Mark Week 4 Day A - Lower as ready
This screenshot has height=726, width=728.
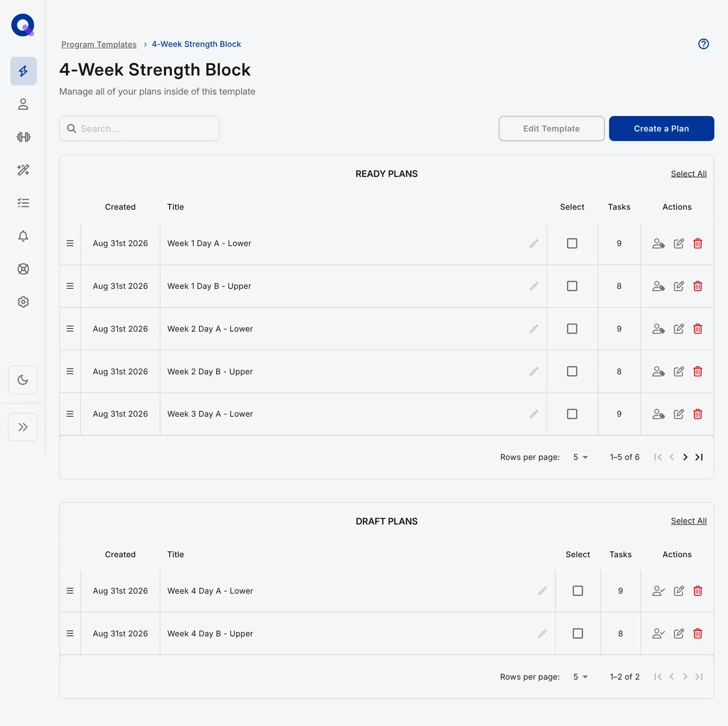point(658,591)
